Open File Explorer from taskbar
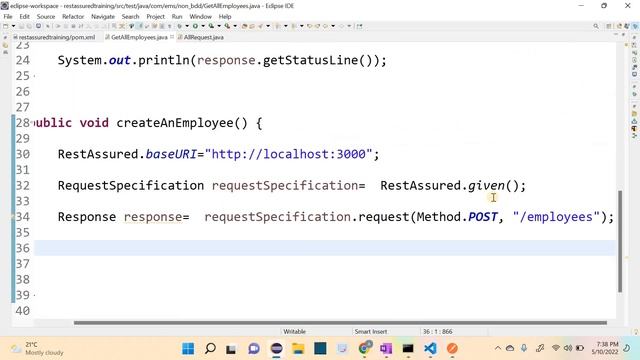The width and height of the screenshot is (640, 360). (298, 349)
